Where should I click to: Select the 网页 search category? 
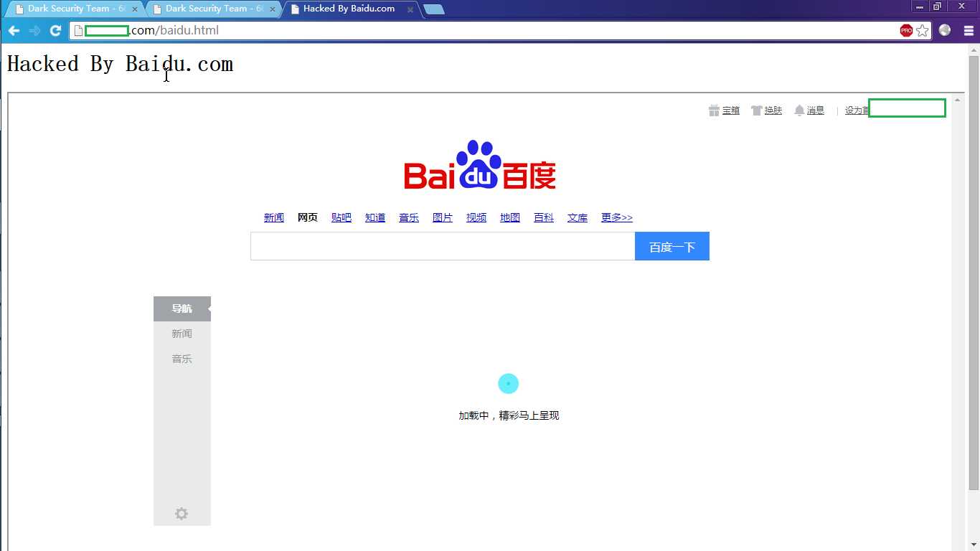[308, 217]
